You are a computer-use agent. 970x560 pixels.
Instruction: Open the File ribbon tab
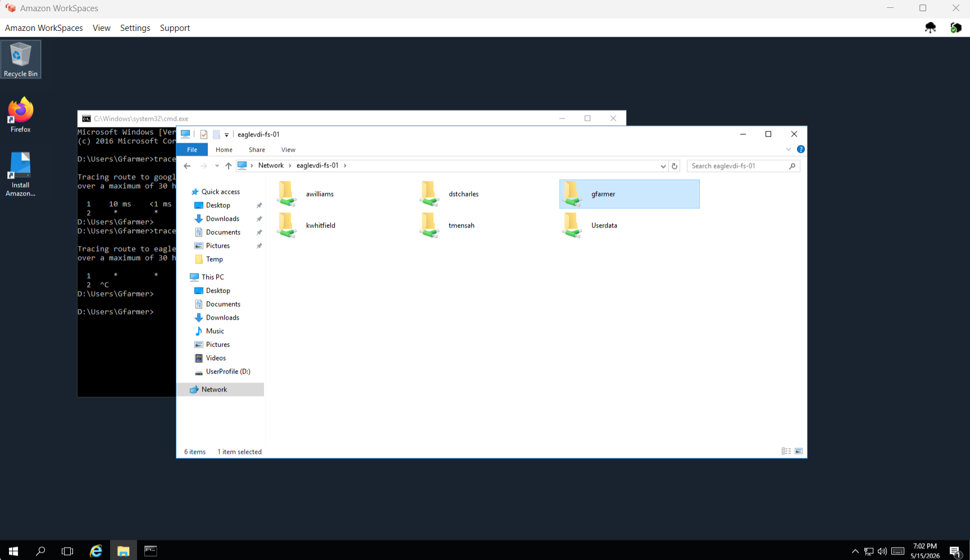pos(192,149)
